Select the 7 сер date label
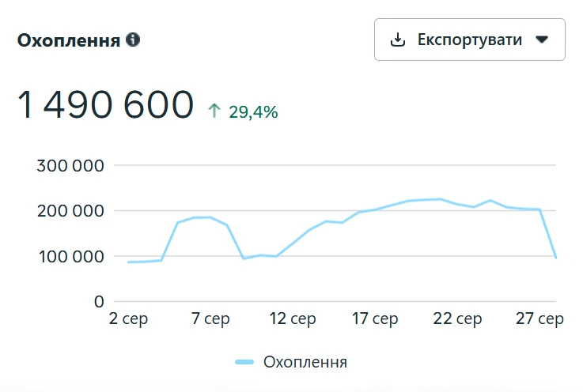This screenshot has width=583, height=392. pyautogui.click(x=210, y=318)
